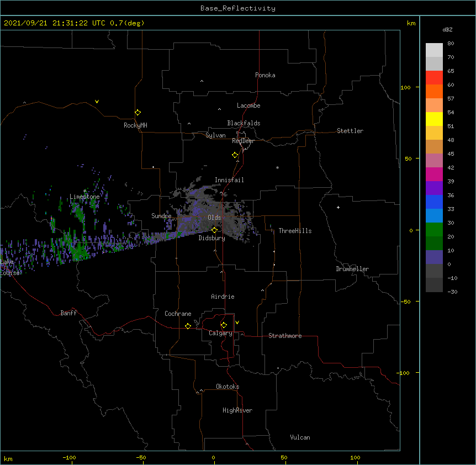Viewport: 476px width, 465px height.
Task: Select the violet legend swatch below 39
Action: [434, 188]
